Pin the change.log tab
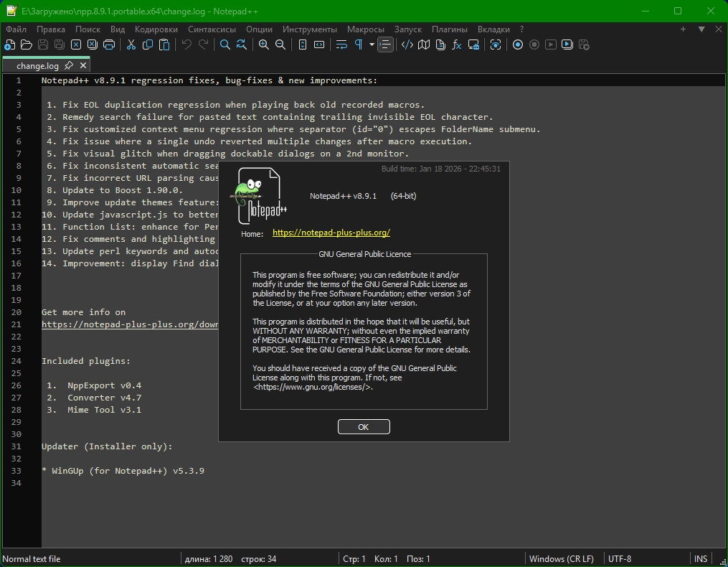728x567 pixels. tap(69, 65)
